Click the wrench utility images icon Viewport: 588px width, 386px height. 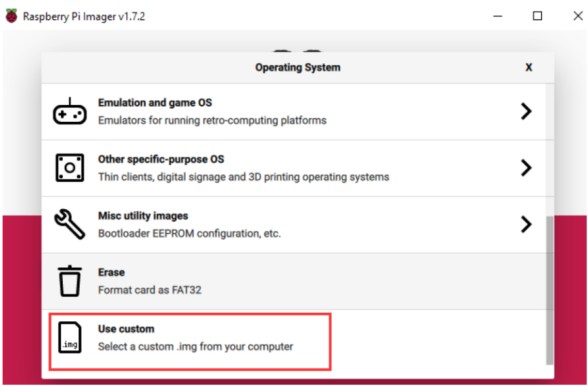click(70, 224)
